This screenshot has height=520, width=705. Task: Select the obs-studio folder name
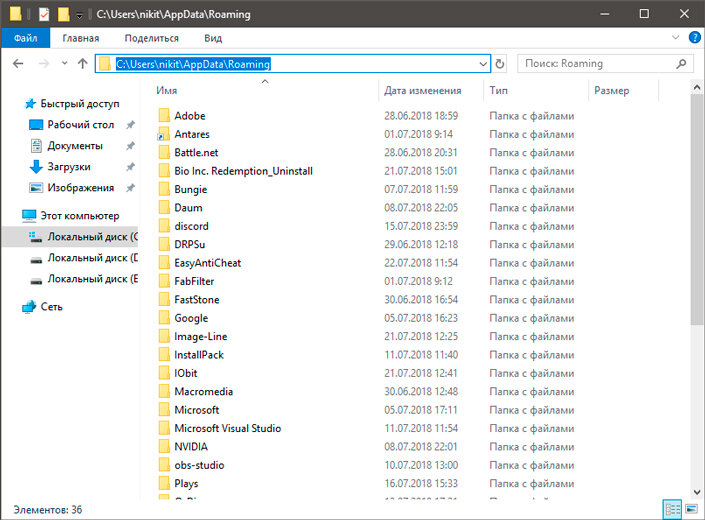(199, 465)
